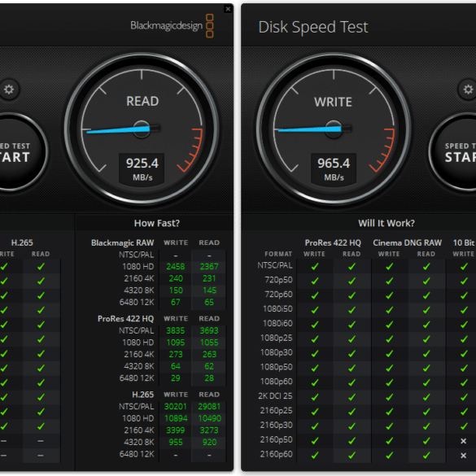Select the Will It Work? heading
Screen dimensions: 476x476
[x=386, y=223]
